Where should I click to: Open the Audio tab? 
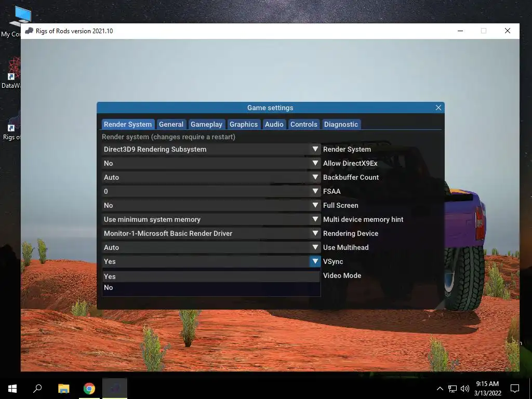pyautogui.click(x=274, y=124)
